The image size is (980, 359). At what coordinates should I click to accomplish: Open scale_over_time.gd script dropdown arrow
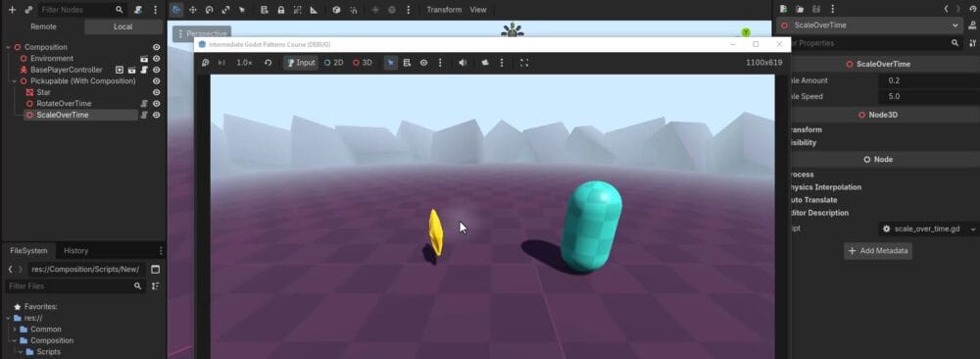(973, 229)
